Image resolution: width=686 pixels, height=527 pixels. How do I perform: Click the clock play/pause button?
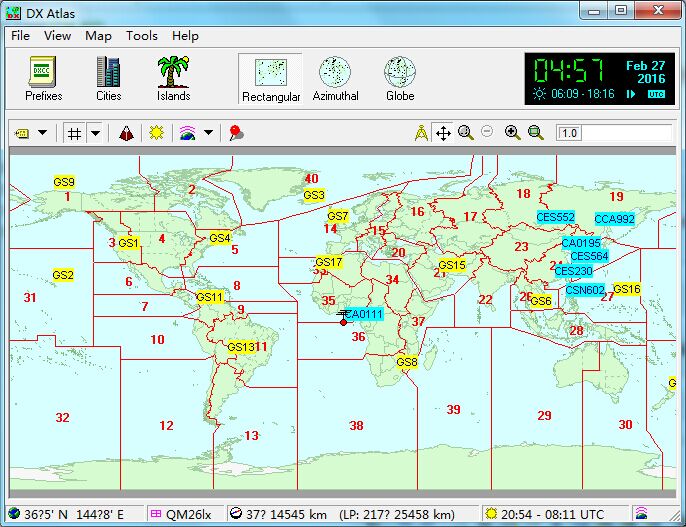(x=631, y=94)
